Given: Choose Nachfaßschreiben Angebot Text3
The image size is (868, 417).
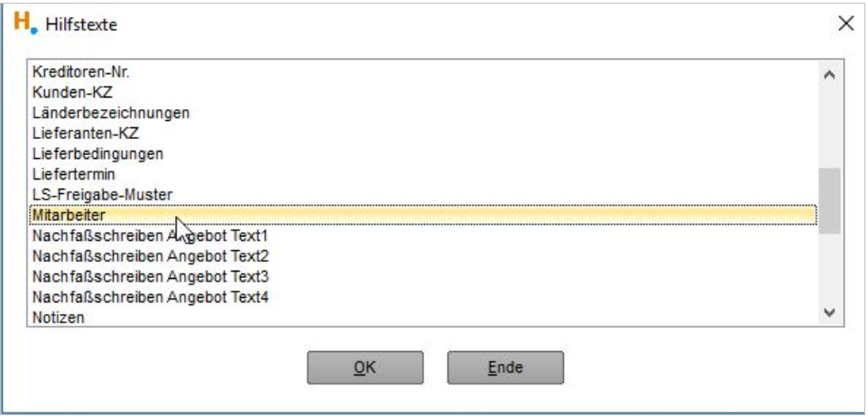Looking at the screenshot, I should point(423,276).
